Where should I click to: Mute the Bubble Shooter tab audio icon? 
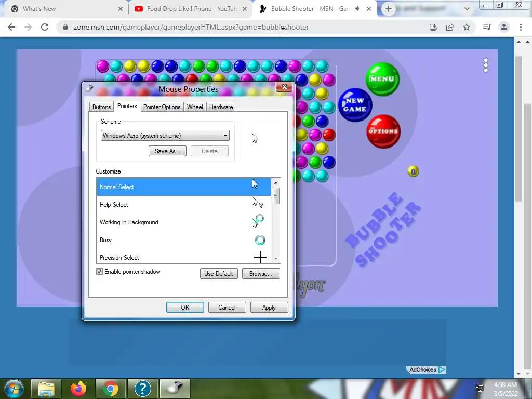click(357, 9)
